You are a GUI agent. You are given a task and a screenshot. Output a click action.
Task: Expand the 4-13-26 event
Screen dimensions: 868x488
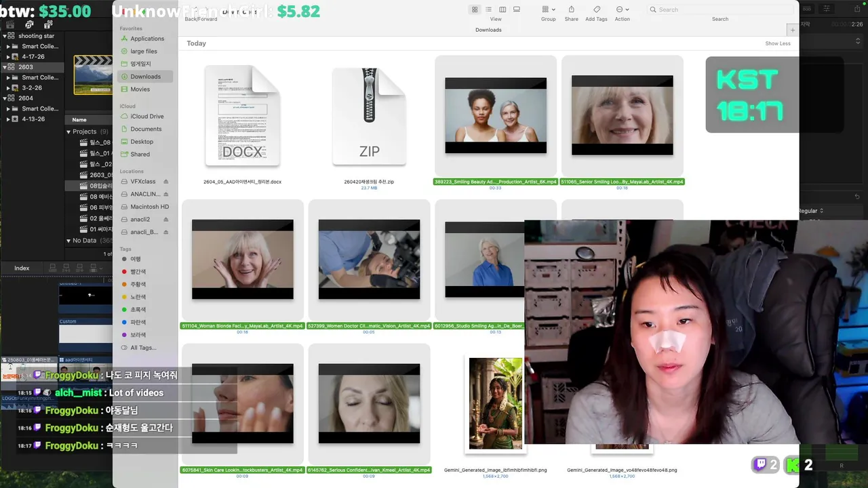(8, 119)
